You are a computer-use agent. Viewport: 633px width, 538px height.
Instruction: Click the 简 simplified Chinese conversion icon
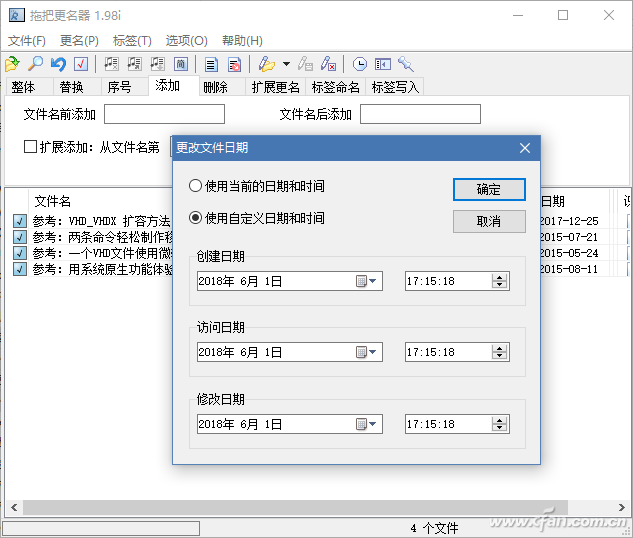[180, 64]
